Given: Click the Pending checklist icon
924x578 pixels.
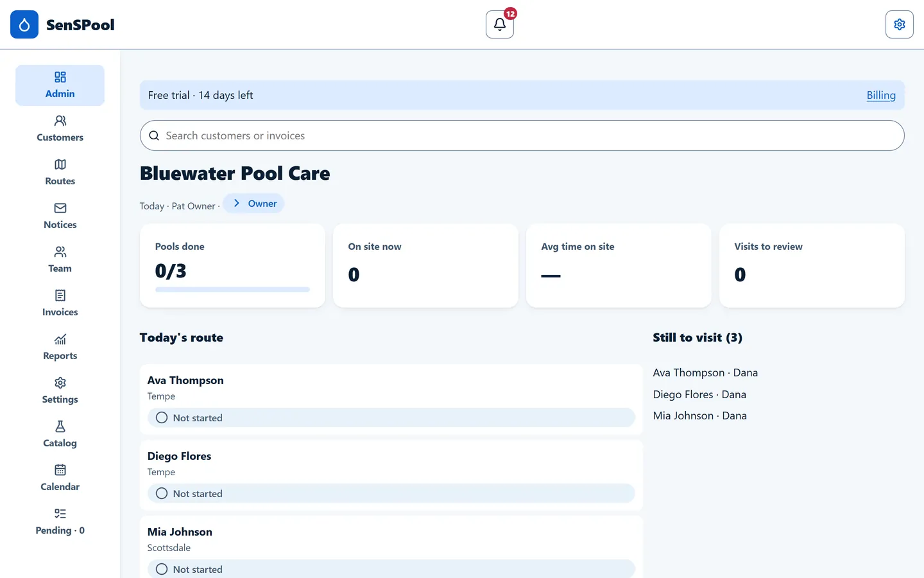Looking at the screenshot, I should click(60, 514).
